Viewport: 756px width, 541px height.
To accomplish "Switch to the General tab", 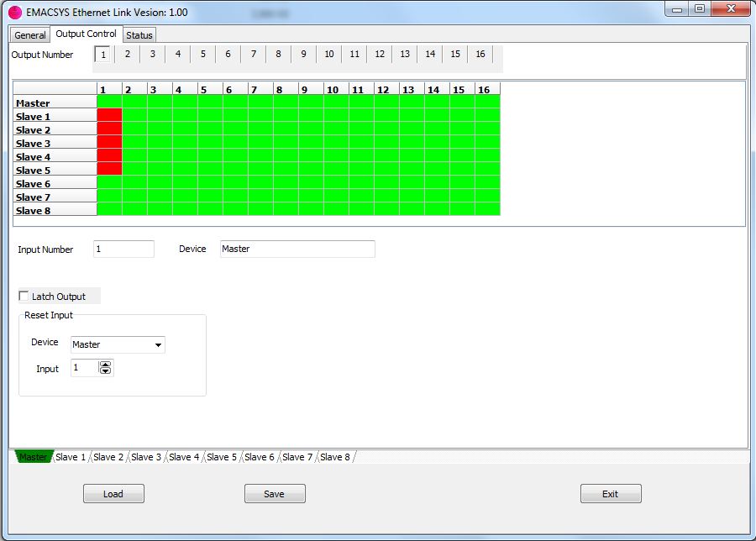I will click(30, 35).
